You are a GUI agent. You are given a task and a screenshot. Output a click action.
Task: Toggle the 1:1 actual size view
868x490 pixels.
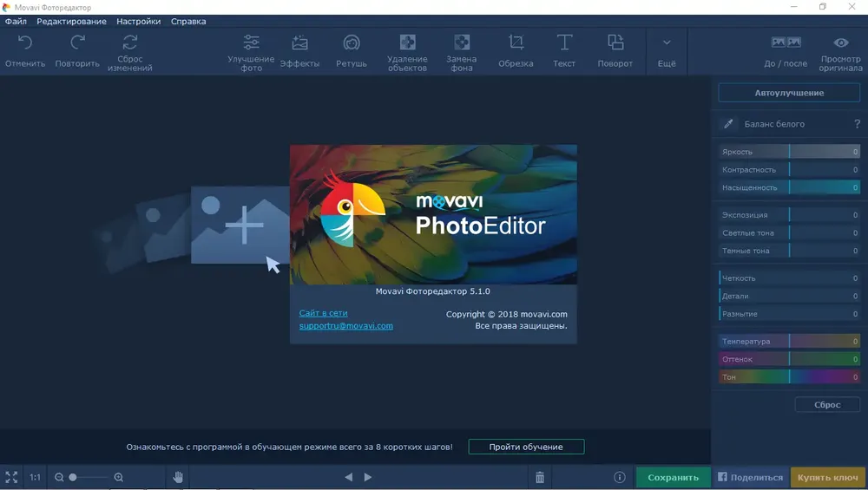pyautogui.click(x=36, y=477)
